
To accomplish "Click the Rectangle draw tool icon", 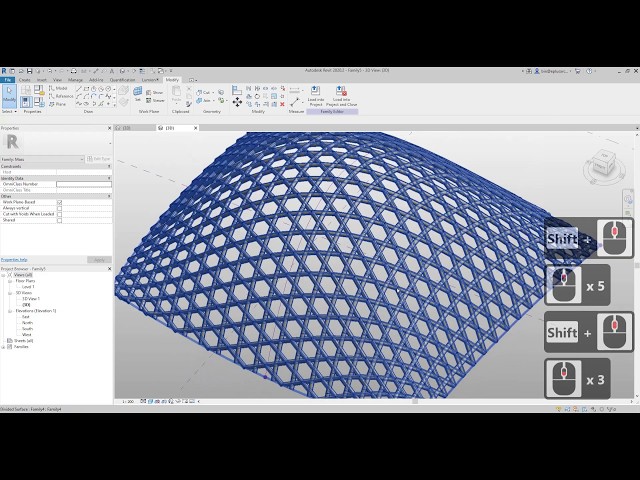I will click(x=86, y=89).
